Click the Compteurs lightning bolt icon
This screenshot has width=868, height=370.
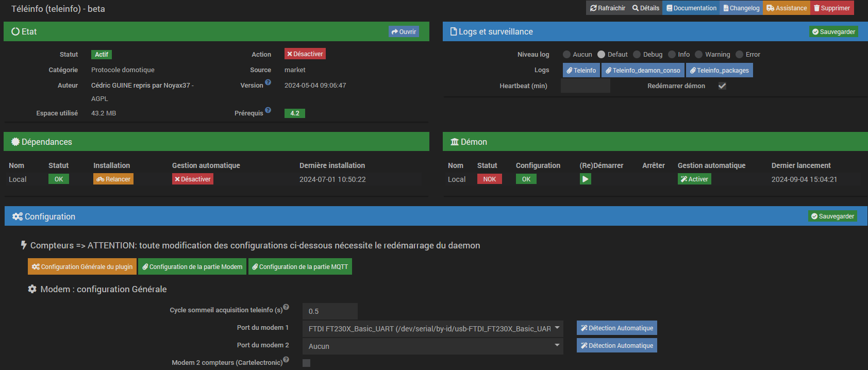(x=24, y=245)
